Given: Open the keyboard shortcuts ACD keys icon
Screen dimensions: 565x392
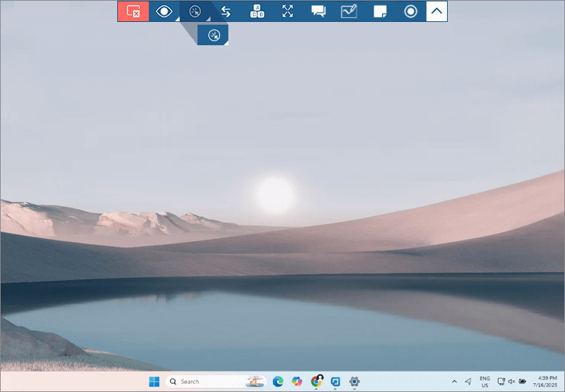Looking at the screenshot, I should tap(256, 12).
